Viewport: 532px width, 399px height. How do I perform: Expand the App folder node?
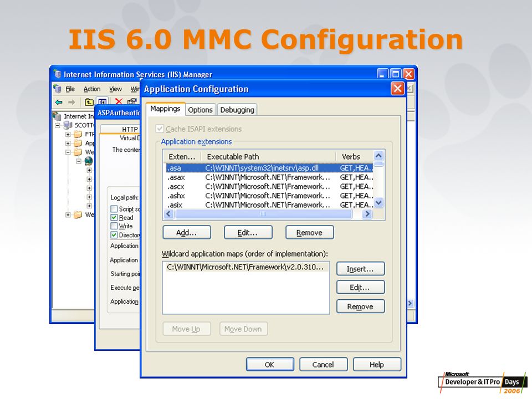coord(68,143)
